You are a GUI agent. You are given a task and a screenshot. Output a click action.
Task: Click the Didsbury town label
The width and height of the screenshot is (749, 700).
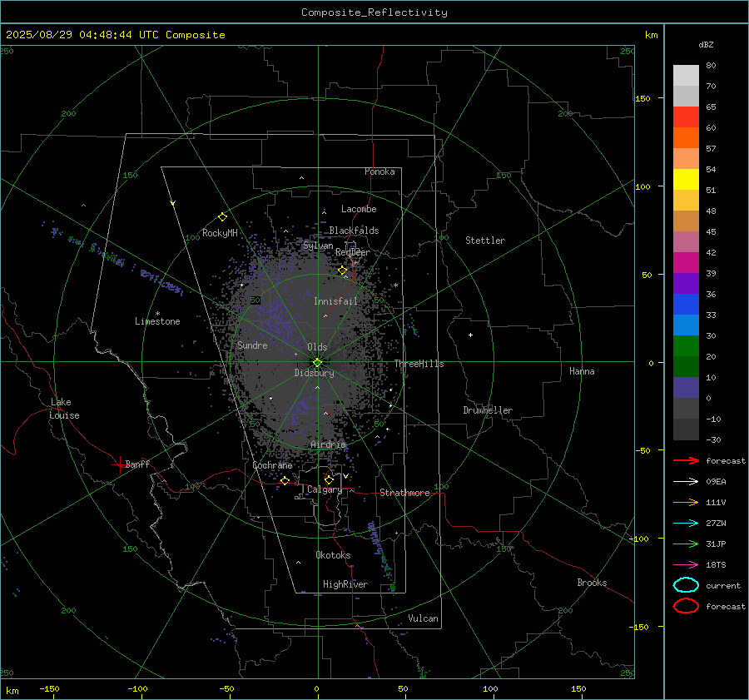pyautogui.click(x=314, y=373)
